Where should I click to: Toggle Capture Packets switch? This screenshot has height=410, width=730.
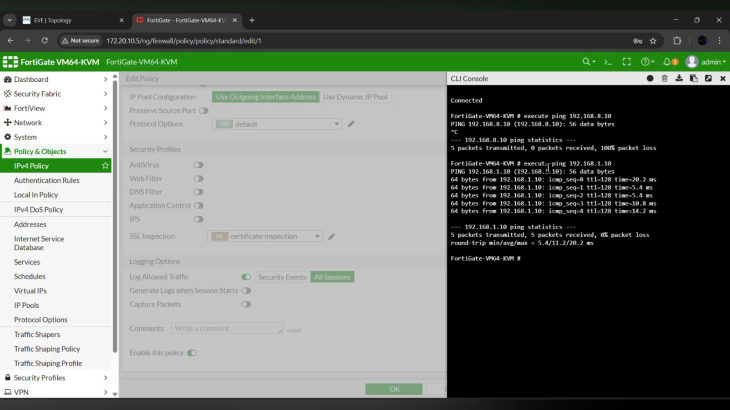(246, 304)
